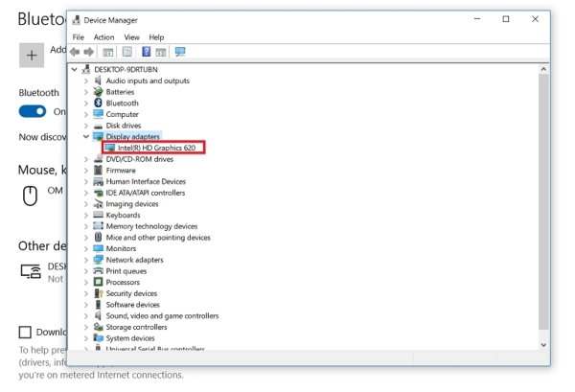
Task: Click the Disk drives icon
Action: coord(98,126)
